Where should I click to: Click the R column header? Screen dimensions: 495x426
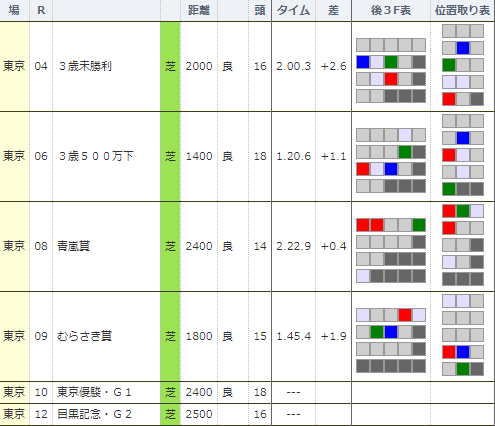point(41,10)
